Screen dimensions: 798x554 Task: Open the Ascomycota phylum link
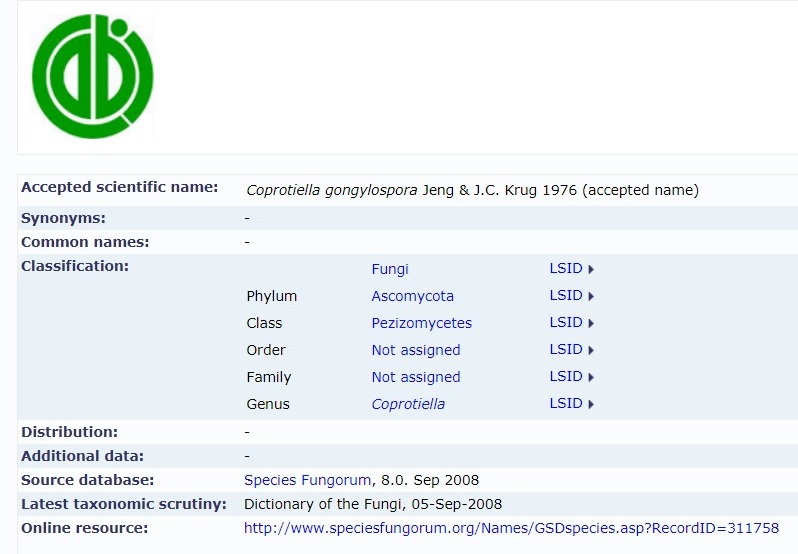(412, 296)
